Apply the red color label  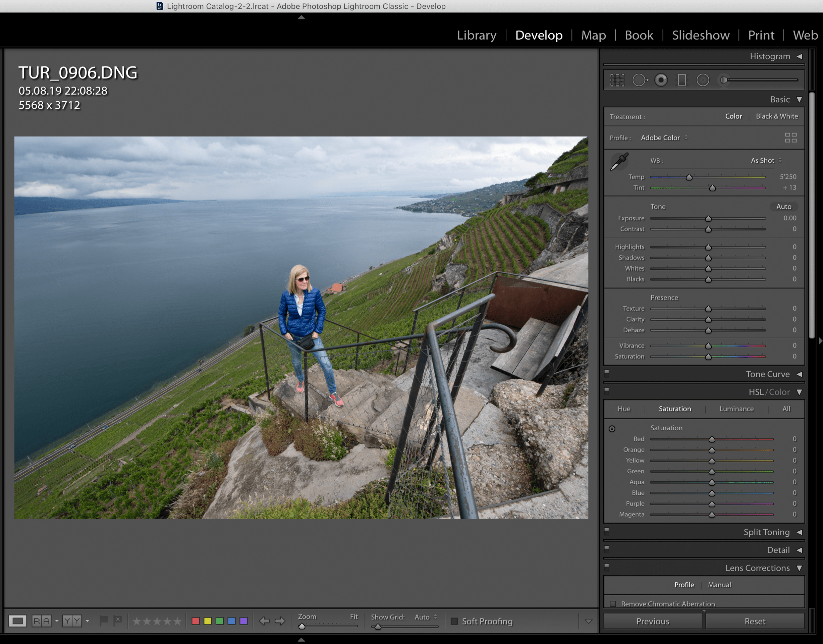[196, 621]
